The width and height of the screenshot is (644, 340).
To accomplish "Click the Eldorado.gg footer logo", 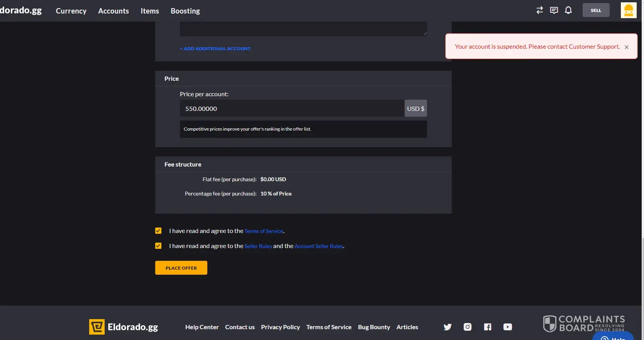I will click(x=124, y=327).
